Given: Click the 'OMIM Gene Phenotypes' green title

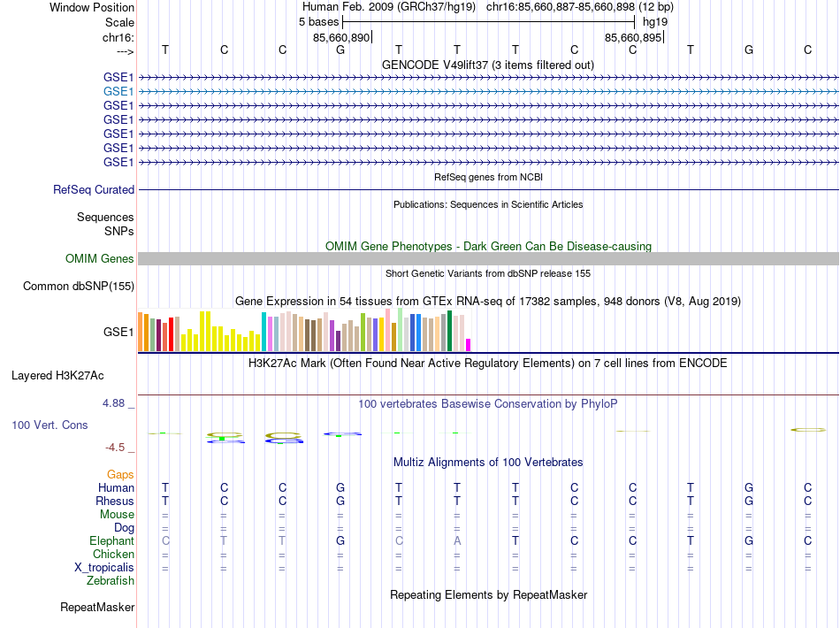Looking at the screenshot, I should (x=489, y=247).
